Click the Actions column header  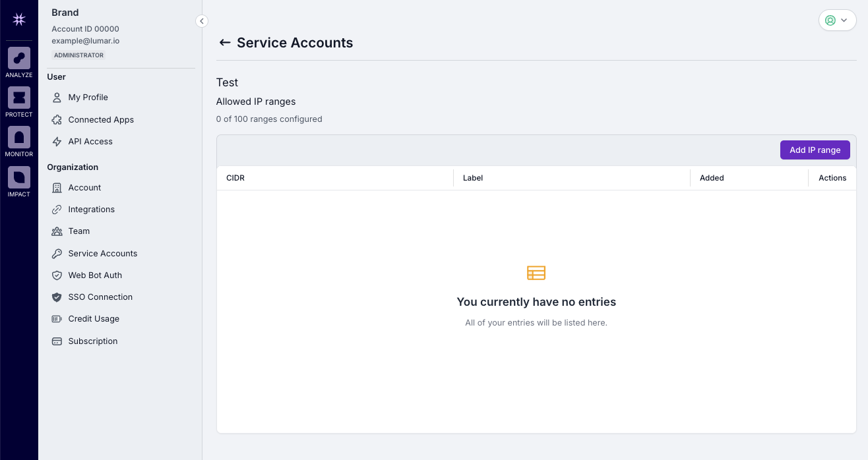click(x=832, y=178)
